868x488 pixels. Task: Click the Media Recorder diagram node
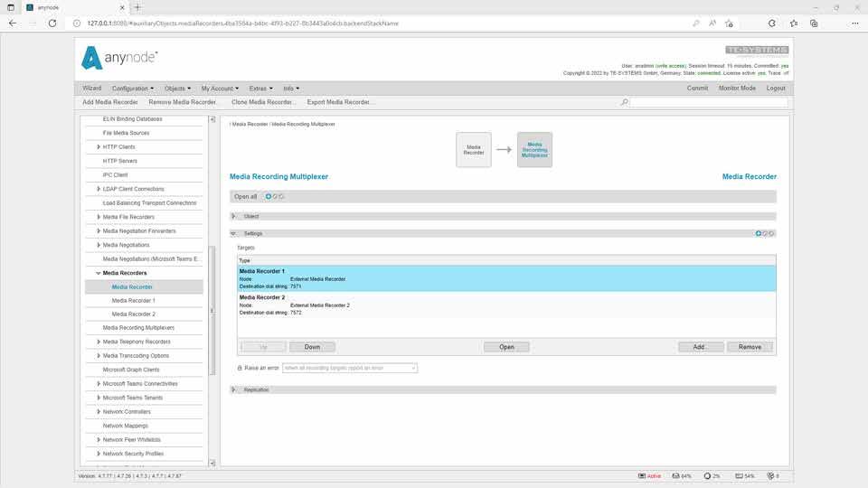pos(473,149)
